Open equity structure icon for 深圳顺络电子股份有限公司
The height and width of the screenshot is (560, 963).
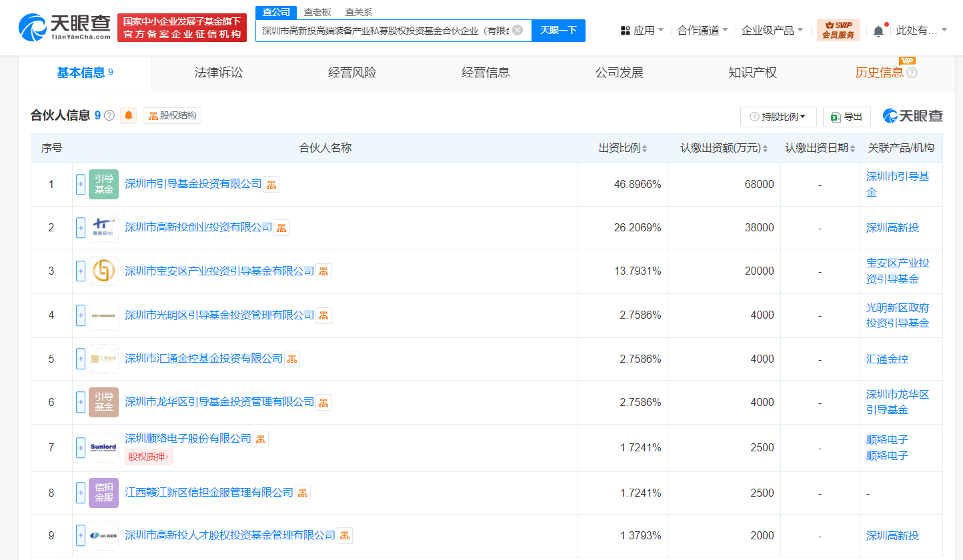tap(261, 439)
